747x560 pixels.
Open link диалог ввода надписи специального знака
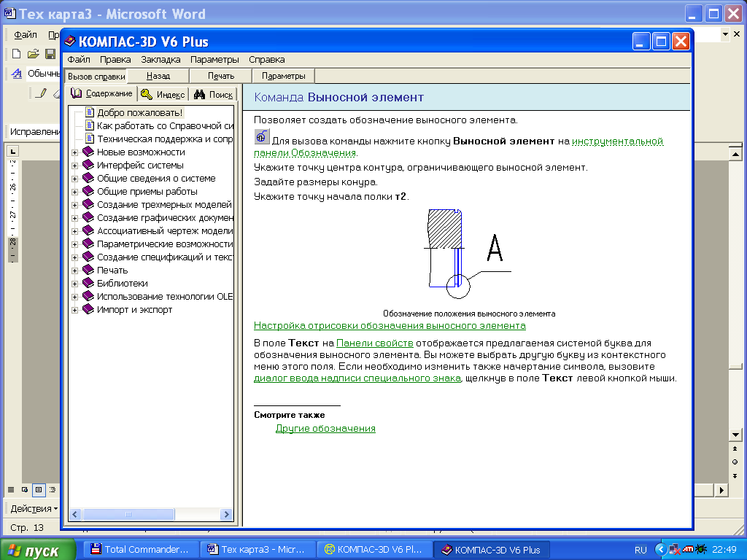[x=357, y=378]
